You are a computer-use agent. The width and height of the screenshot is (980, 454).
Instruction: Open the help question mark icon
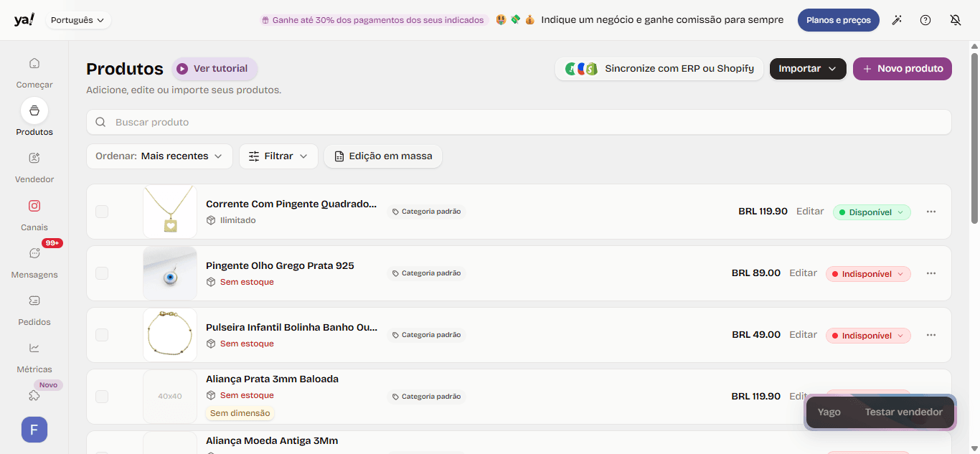pyautogui.click(x=925, y=20)
